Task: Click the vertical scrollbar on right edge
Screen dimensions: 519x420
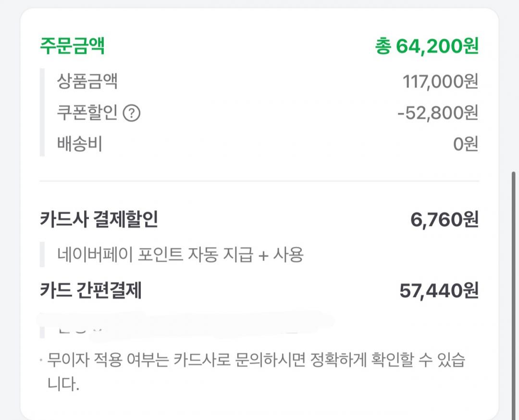Action: [x=514, y=294]
